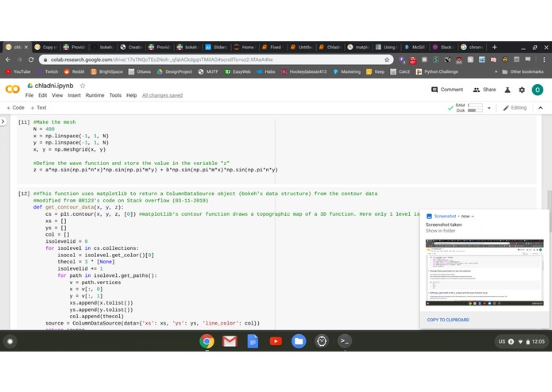Close the current chladni tab
552x392 pixels.
pos(25,47)
